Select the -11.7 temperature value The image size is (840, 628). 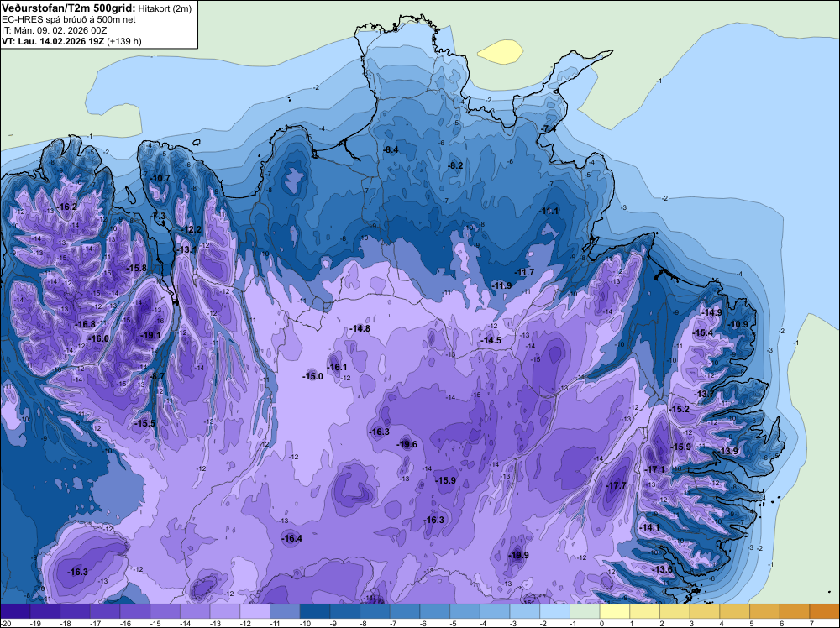tap(524, 273)
